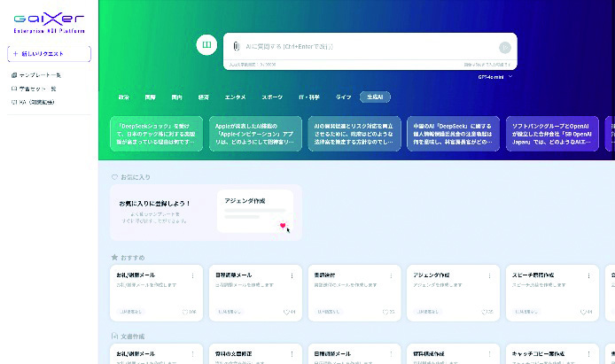Open the 資料構成作成 template card
Viewport: 615px width, 364px height.
tap(453, 353)
